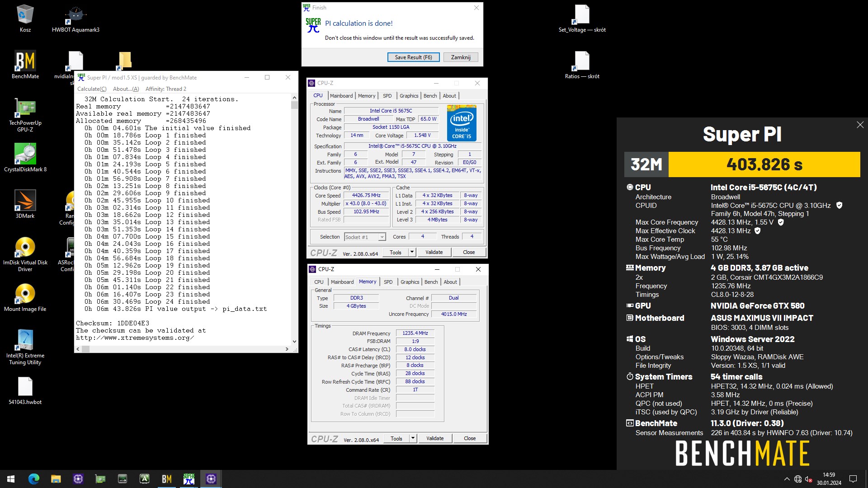868x488 pixels.
Task: Open Bench tab in top CPU-Z
Action: coord(430,96)
